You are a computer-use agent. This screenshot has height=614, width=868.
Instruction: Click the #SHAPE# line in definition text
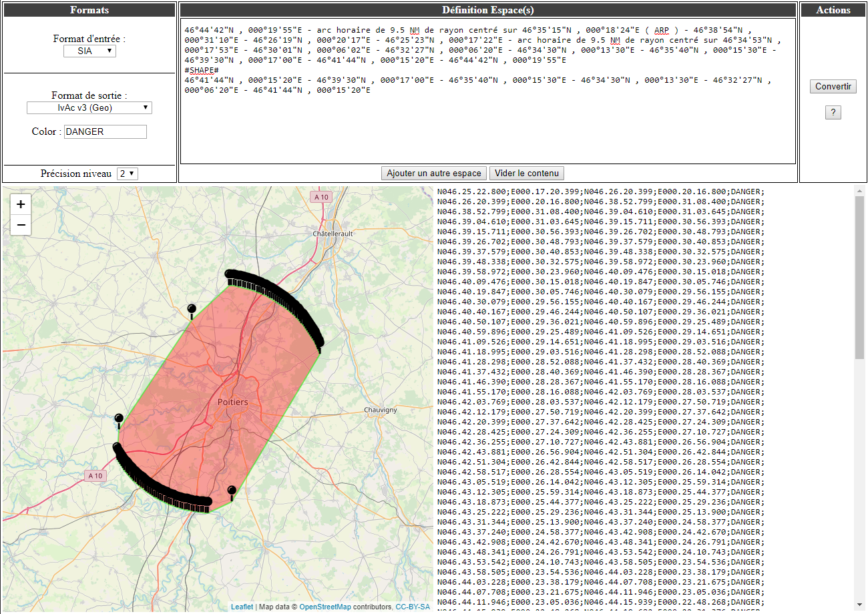click(202, 70)
